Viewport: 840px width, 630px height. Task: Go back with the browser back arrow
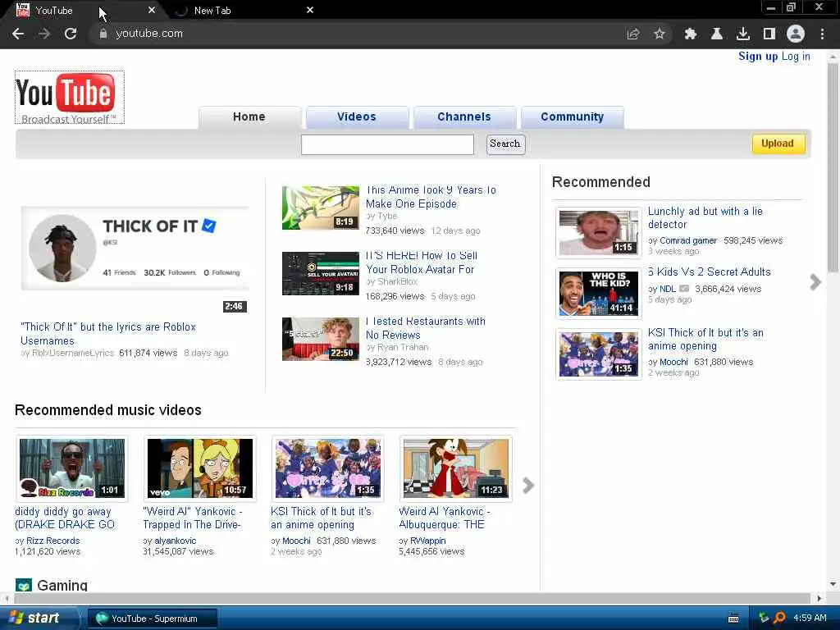[18, 34]
